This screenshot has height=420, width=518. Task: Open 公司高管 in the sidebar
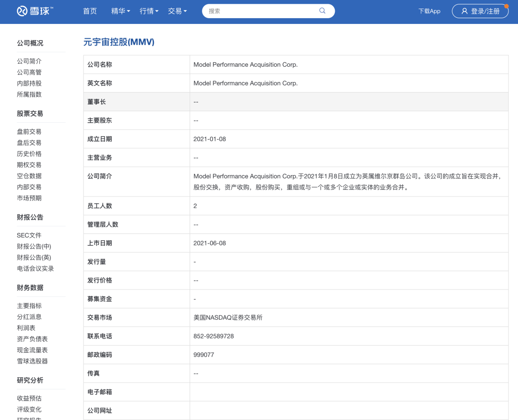[29, 72]
